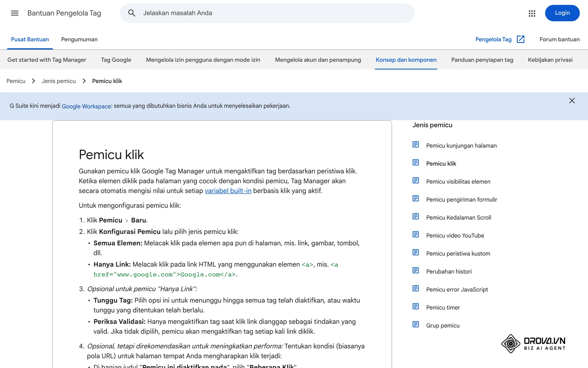
Task: Open the Forum bantuan link
Action: point(559,39)
